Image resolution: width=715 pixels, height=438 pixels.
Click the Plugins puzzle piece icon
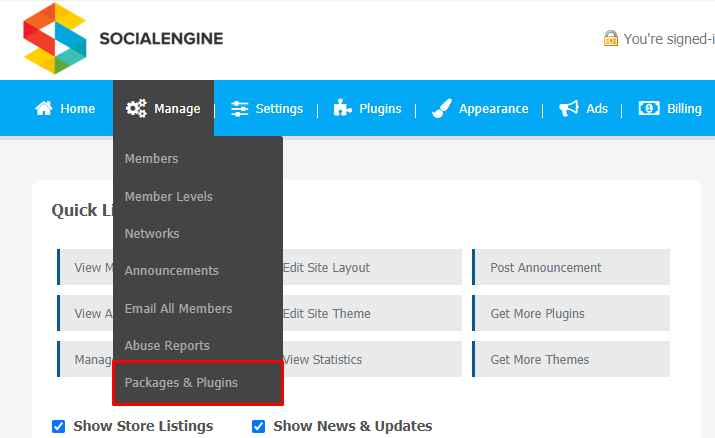pyautogui.click(x=343, y=109)
